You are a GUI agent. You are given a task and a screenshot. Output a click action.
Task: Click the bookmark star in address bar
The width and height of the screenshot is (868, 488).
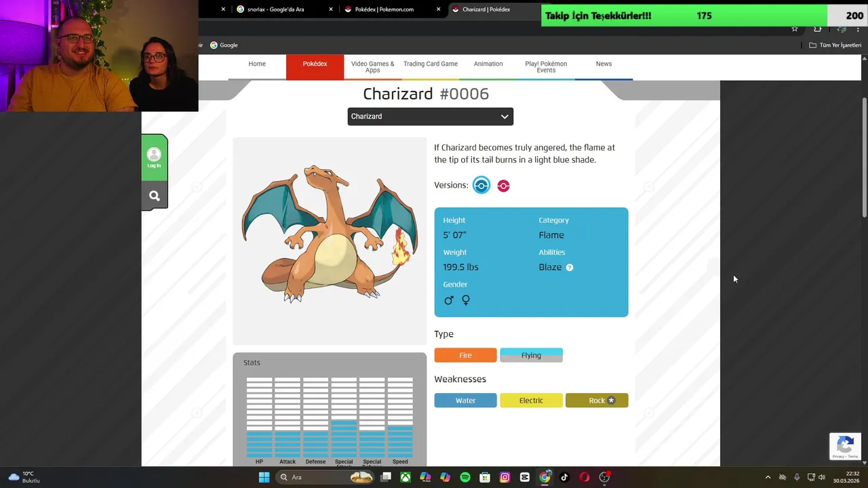[x=795, y=28]
